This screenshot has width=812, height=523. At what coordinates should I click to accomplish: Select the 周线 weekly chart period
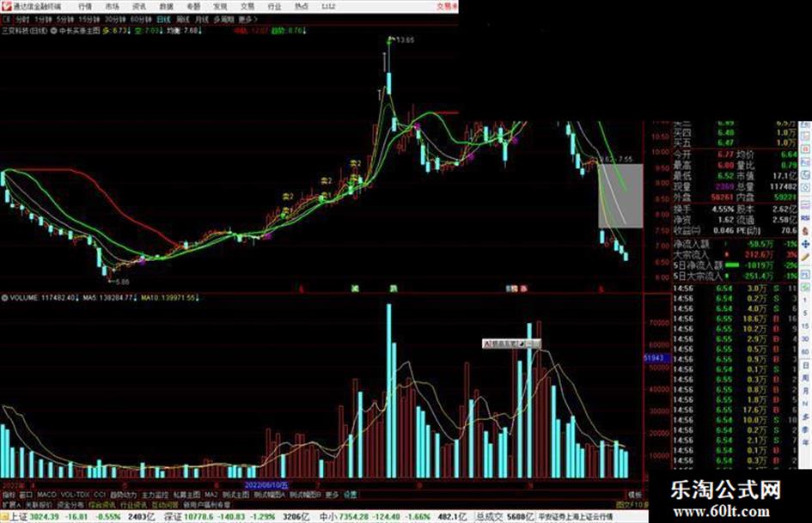pyautogui.click(x=183, y=19)
